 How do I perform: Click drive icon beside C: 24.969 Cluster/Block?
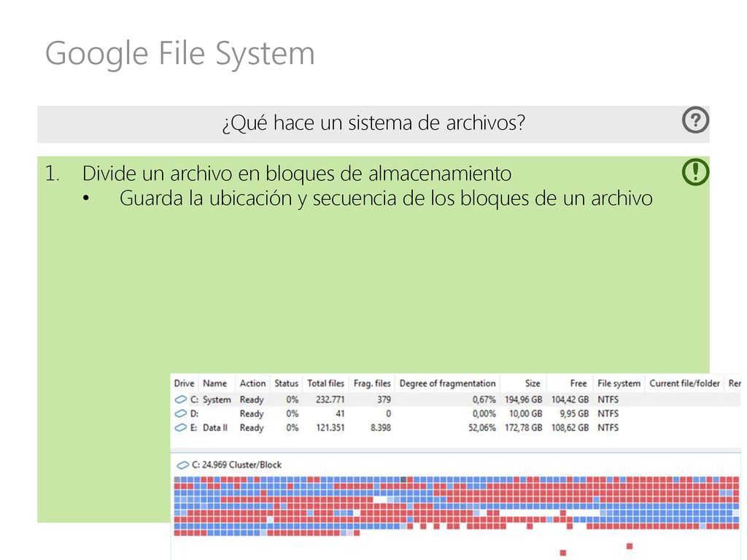pos(182,464)
